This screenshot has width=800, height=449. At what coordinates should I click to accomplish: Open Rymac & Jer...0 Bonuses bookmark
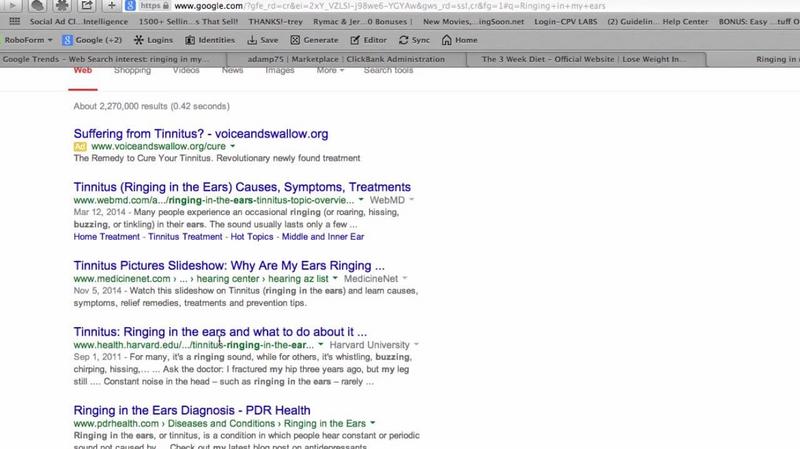click(363, 21)
